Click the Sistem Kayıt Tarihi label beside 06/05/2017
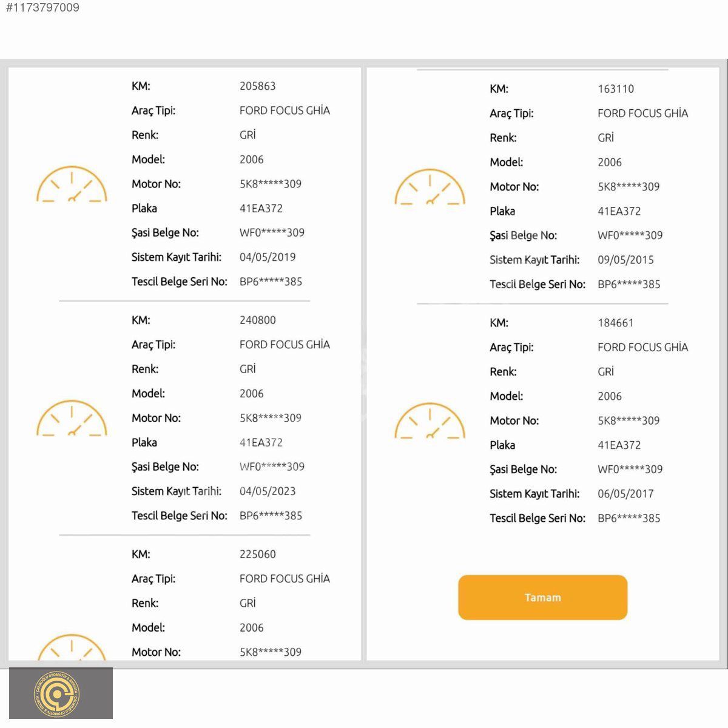Image resolution: width=728 pixels, height=728 pixels. coord(534,494)
